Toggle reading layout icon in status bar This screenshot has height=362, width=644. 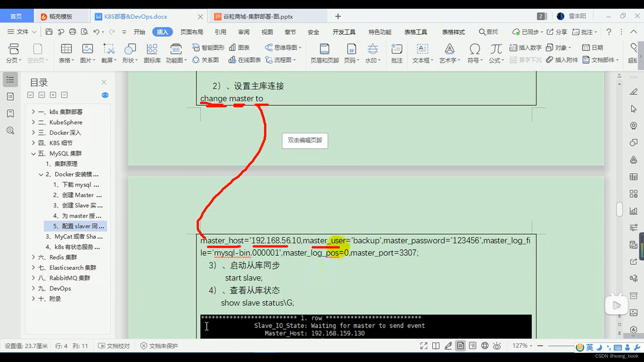[x=436, y=346]
